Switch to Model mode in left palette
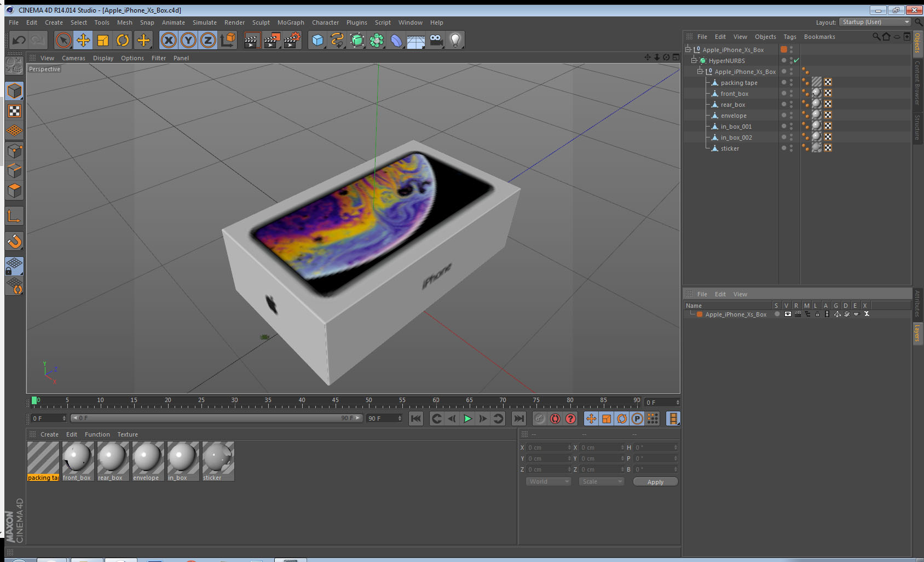This screenshot has height=562, width=924. 14,91
